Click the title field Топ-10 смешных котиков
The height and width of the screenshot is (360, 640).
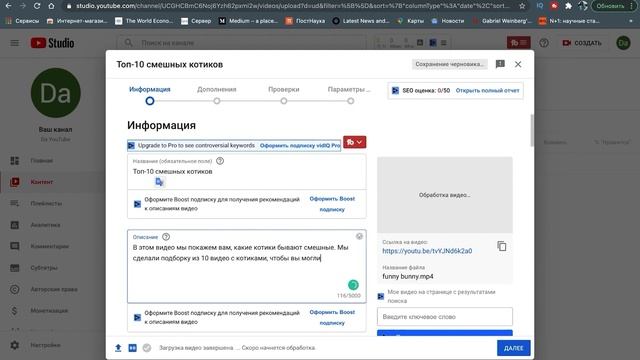pos(247,171)
